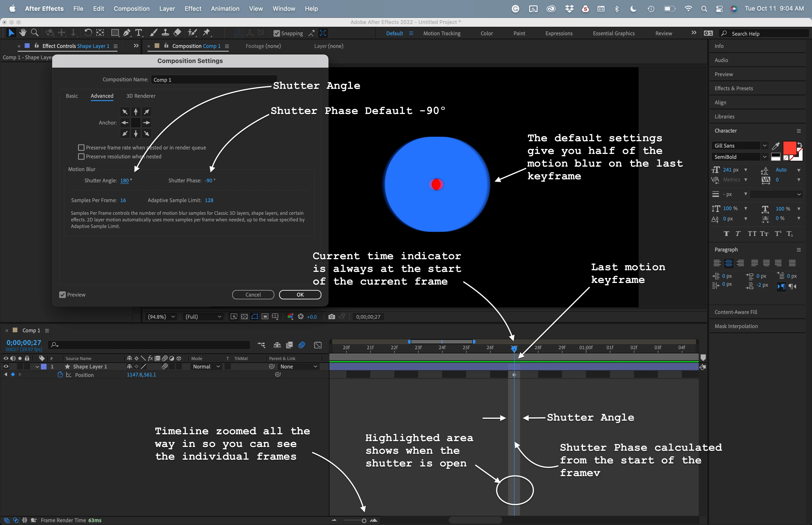Image resolution: width=812 pixels, height=525 pixels.
Task: Click the OK button
Action: [x=300, y=294]
